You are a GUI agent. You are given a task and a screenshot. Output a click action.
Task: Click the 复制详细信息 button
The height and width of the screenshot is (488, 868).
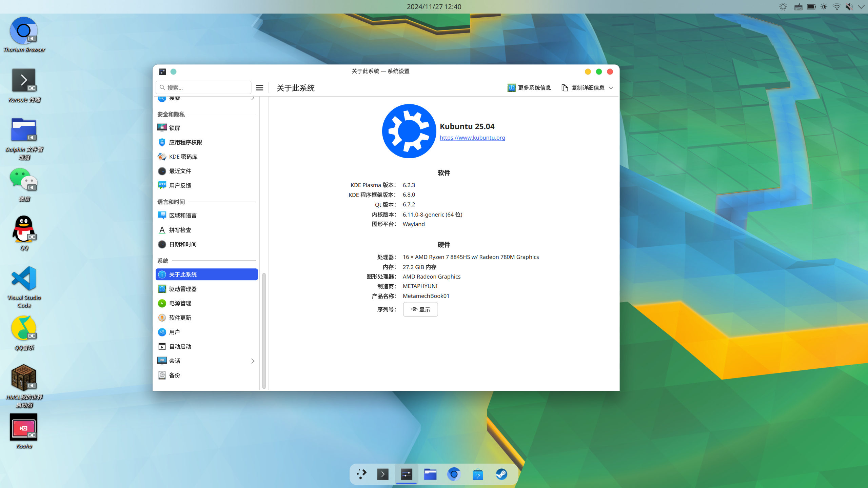tap(583, 88)
